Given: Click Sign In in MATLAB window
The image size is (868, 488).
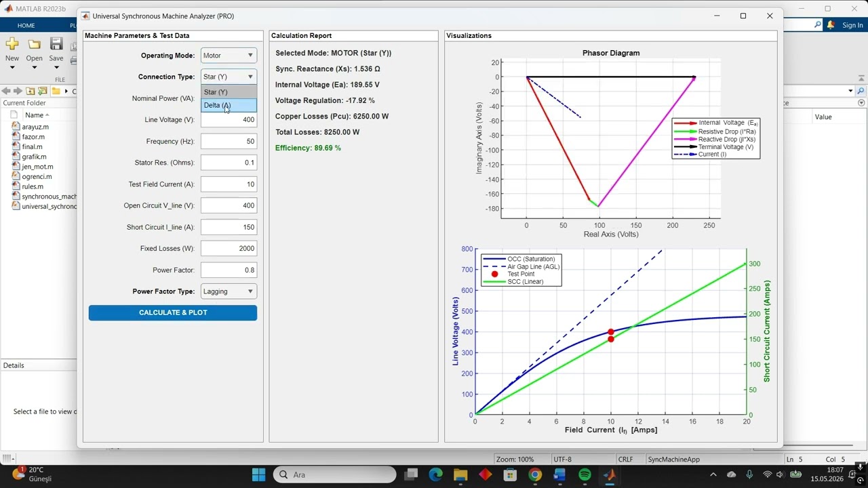Looking at the screenshot, I should 852,25.
